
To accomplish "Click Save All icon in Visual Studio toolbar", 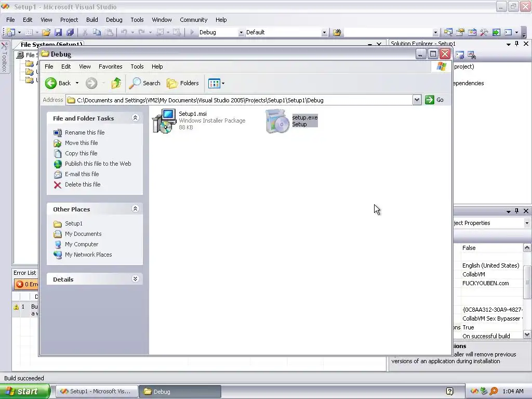I will 70,32.
